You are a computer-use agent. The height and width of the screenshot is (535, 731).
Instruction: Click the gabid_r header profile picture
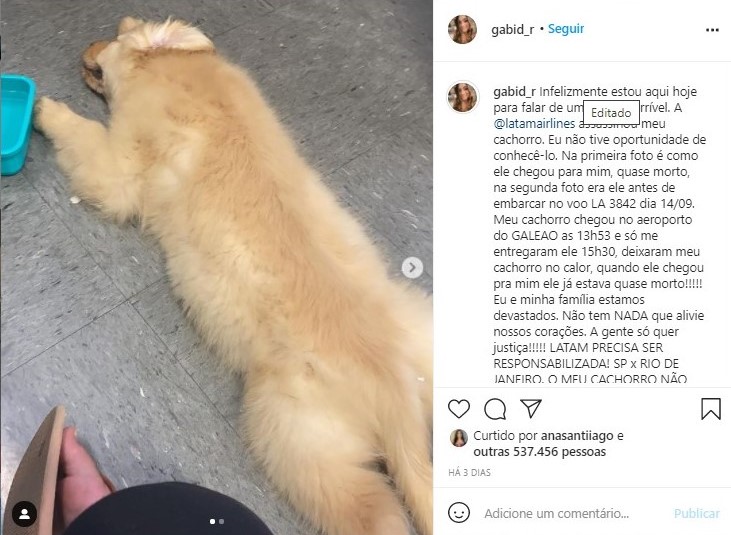click(x=462, y=29)
